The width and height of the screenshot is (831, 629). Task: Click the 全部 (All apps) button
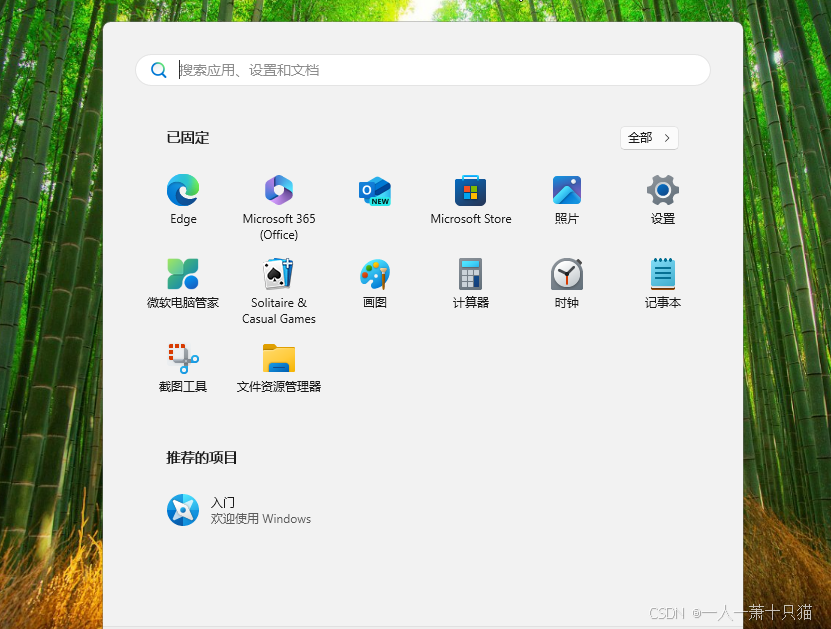click(x=649, y=138)
